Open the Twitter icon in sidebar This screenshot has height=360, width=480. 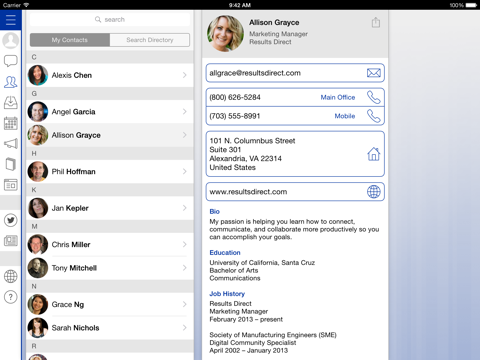[11, 220]
